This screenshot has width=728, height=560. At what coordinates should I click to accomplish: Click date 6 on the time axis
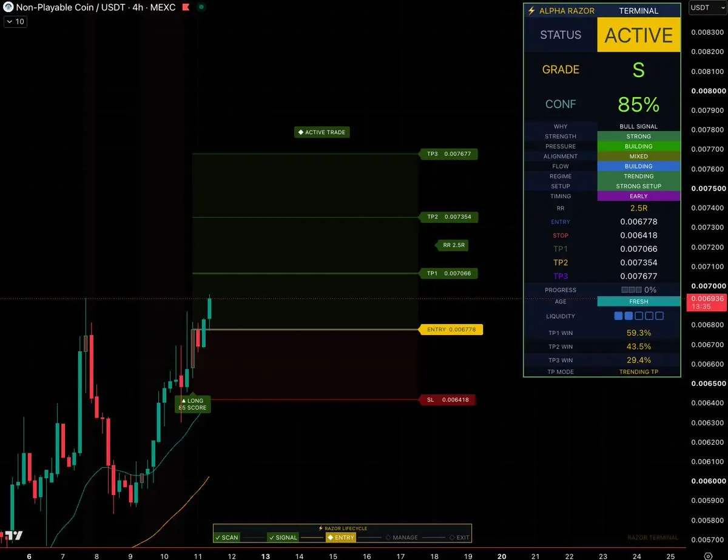click(29, 555)
